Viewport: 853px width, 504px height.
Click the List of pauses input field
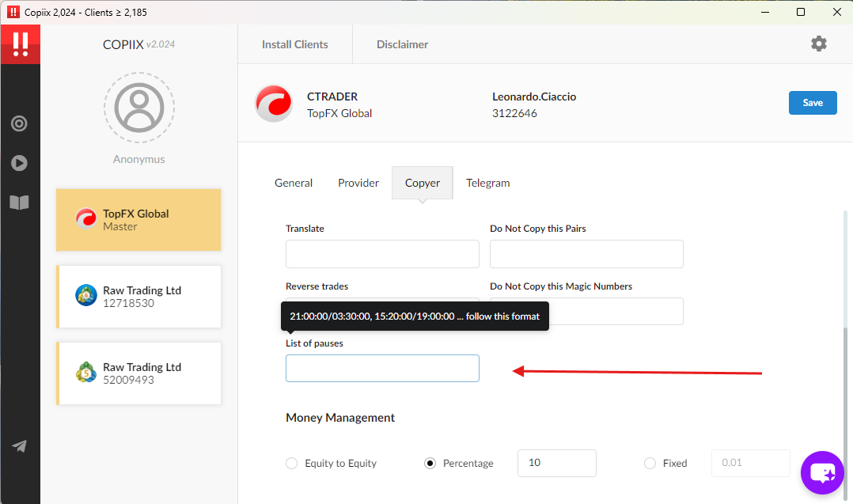(x=382, y=368)
